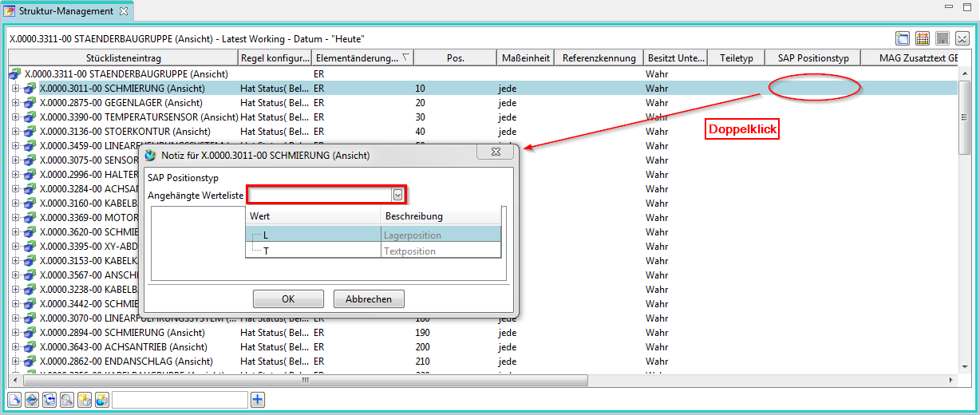Image resolution: width=980 pixels, height=415 pixels.
Task: Click the blue left arrow diamond icon
Action: coord(31,399)
